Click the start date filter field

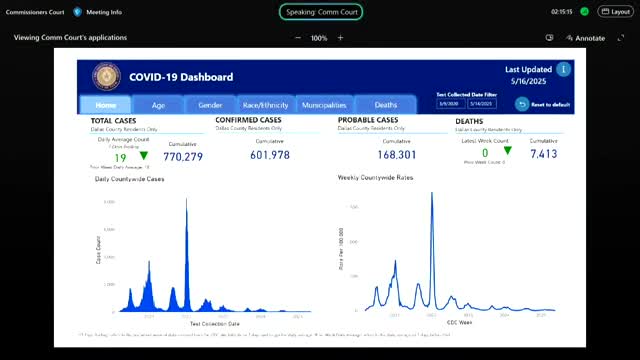pyautogui.click(x=451, y=104)
